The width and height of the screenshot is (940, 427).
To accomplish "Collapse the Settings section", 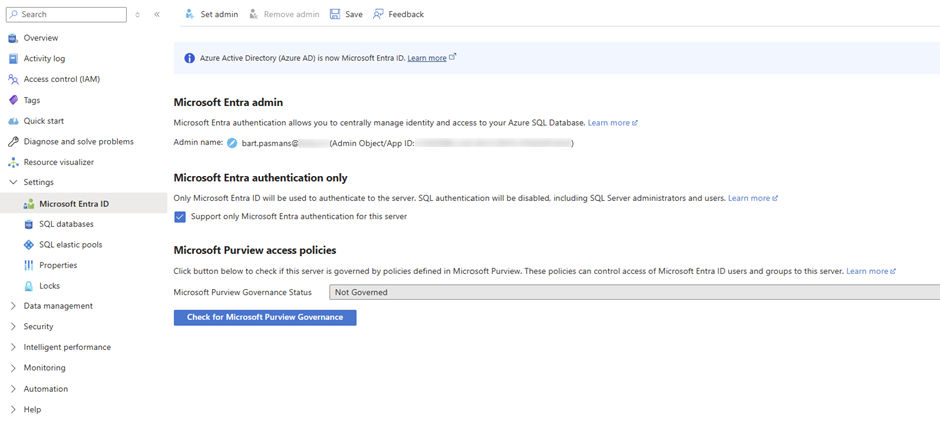I will pyautogui.click(x=13, y=183).
